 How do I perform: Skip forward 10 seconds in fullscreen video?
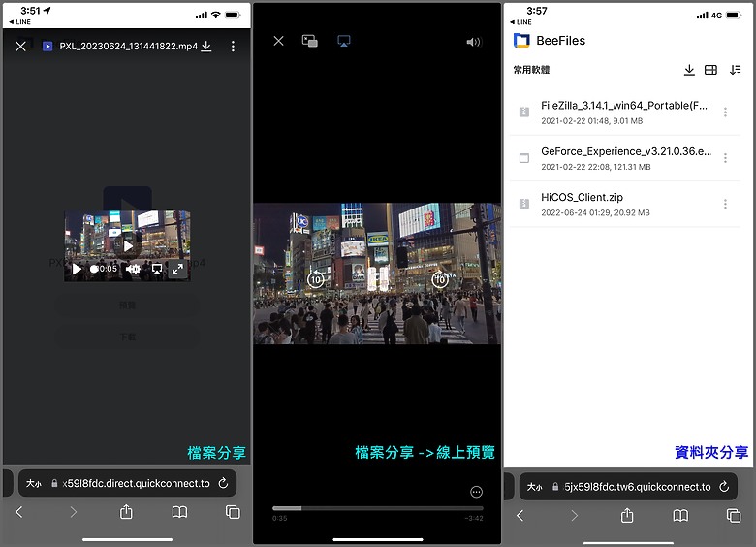click(x=440, y=278)
